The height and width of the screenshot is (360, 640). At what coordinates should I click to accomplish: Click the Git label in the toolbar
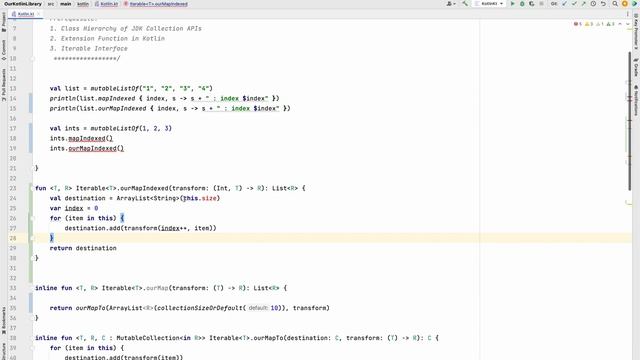[x=554, y=4]
